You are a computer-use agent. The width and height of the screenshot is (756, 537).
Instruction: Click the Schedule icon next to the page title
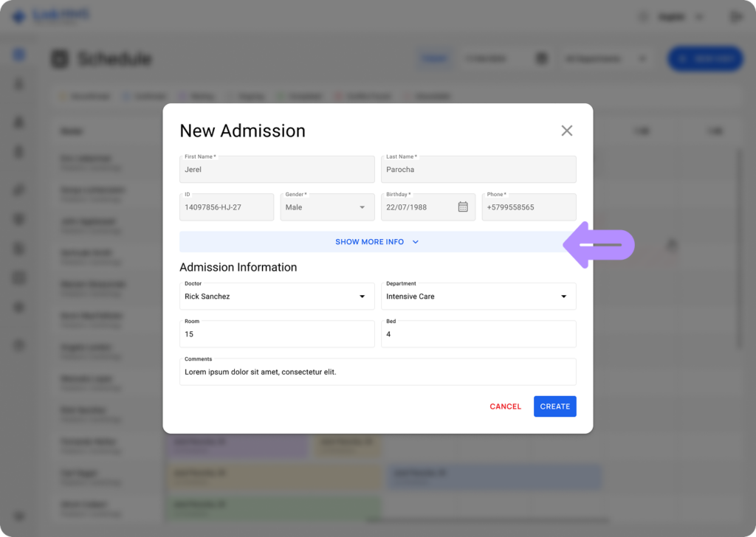click(x=60, y=59)
